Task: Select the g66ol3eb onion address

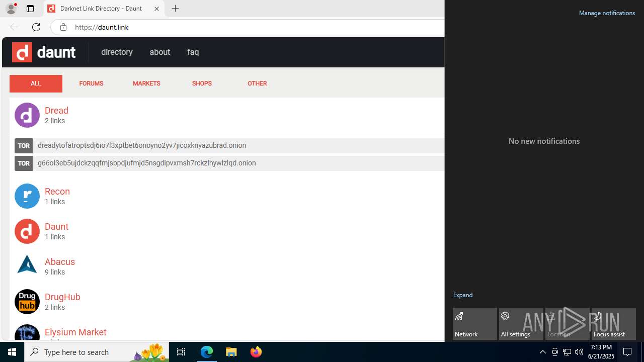Action: point(147,163)
